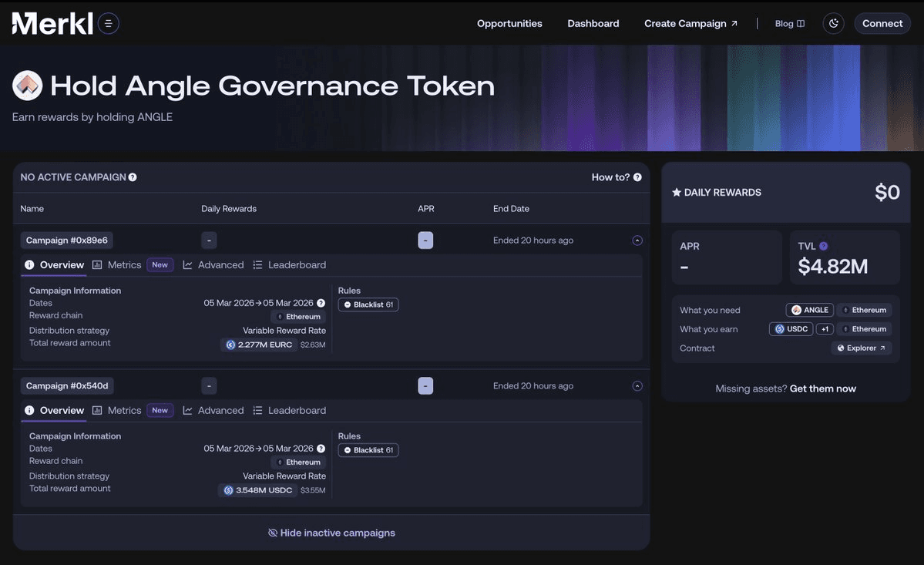Click help icon next to No Active Campaign
This screenshot has width=924, height=565.
point(133,177)
